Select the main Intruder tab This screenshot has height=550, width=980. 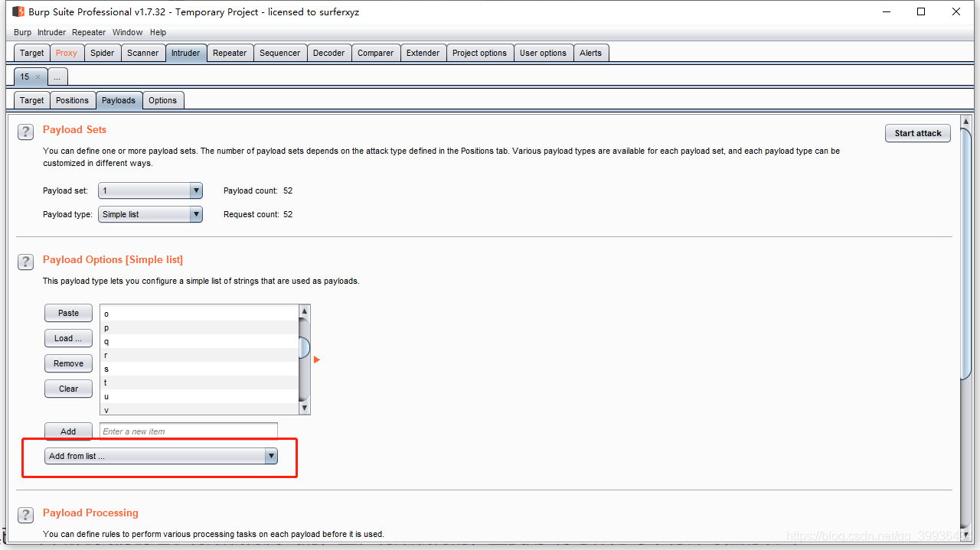click(186, 53)
